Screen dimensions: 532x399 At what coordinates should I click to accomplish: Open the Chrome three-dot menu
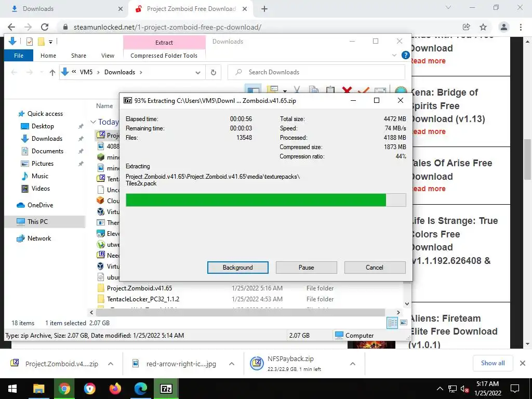tap(521, 27)
